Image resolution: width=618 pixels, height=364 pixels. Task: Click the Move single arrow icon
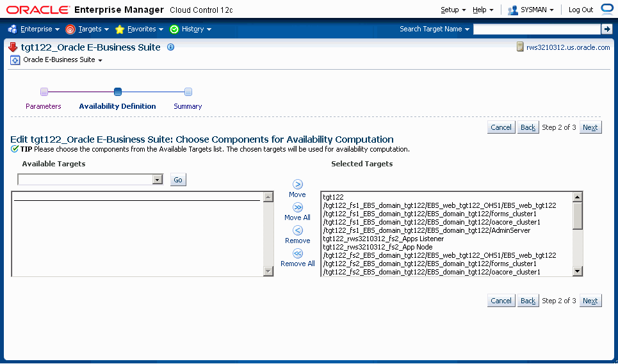(x=298, y=184)
